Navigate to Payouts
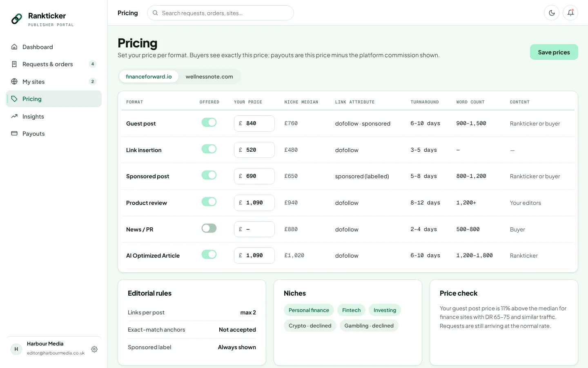Viewport: 588px width, 368px height. click(54, 134)
